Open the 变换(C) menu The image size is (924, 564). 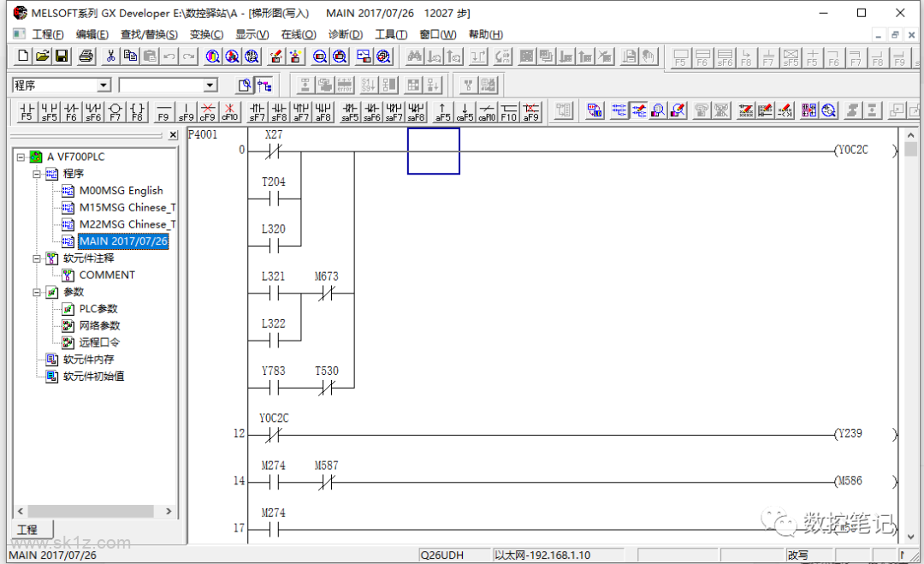[206, 34]
